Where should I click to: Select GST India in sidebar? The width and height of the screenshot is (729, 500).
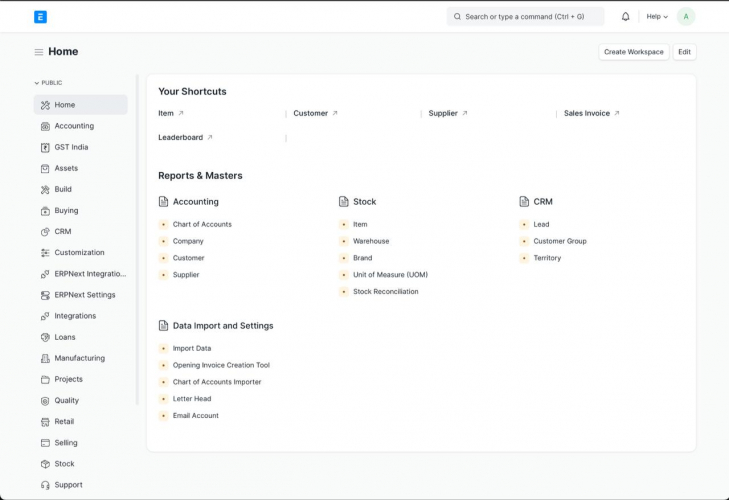[x=71, y=147]
